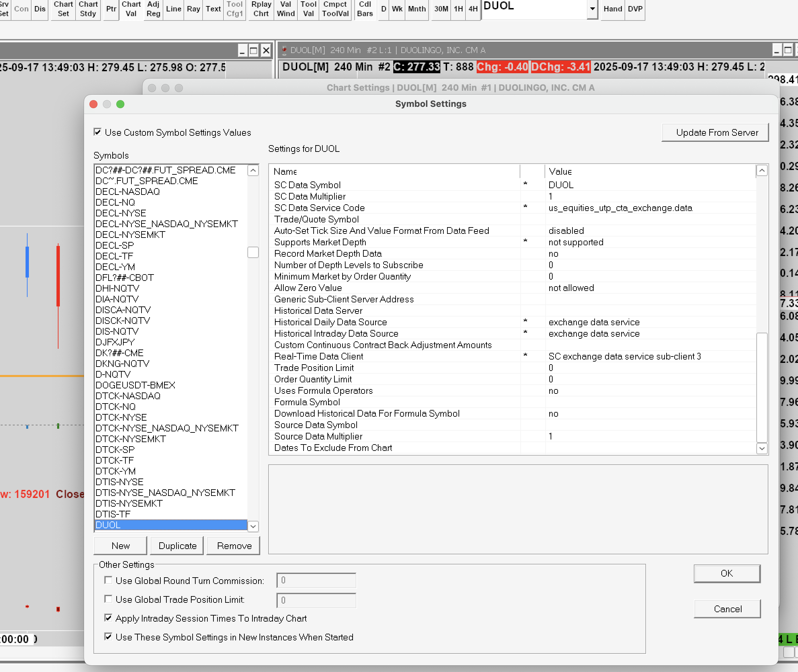Select the Hand tool button
The image size is (798, 672).
(x=612, y=9)
